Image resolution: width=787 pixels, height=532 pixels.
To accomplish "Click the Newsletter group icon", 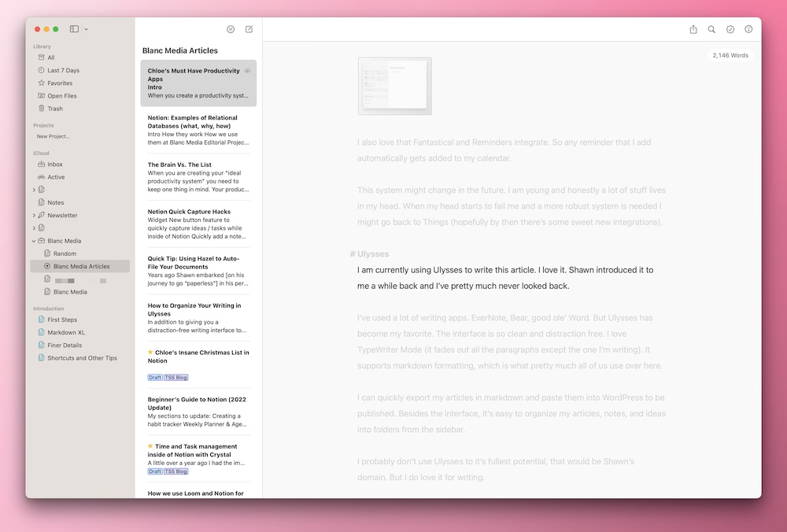I will pyautogui.click(x=42, y=215).
